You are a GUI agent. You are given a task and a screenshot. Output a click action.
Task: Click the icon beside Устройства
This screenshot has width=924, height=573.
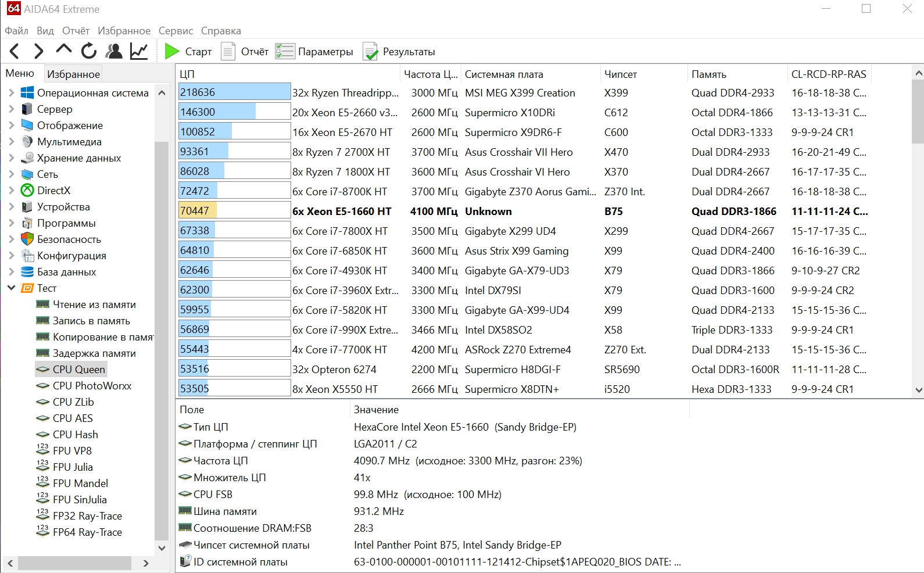coord(27,207)
